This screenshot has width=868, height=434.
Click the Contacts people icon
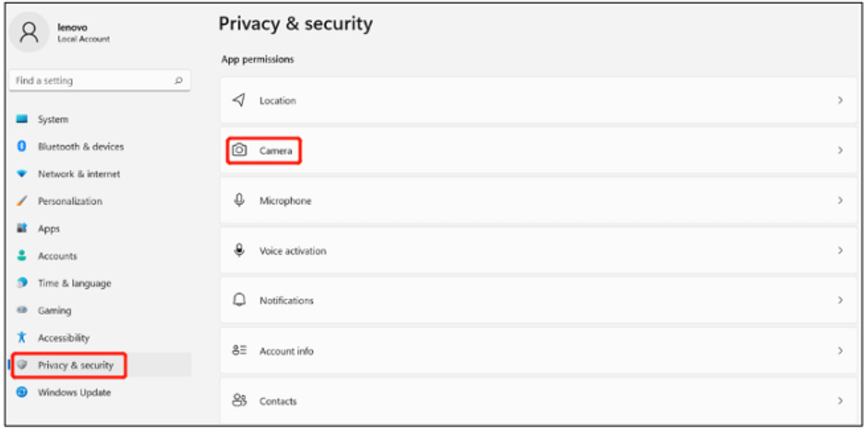(x=239, y=401)
